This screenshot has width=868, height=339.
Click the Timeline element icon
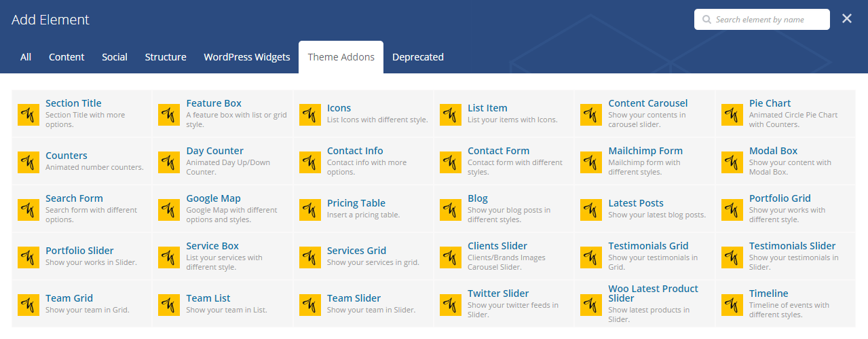coord(732,305)
